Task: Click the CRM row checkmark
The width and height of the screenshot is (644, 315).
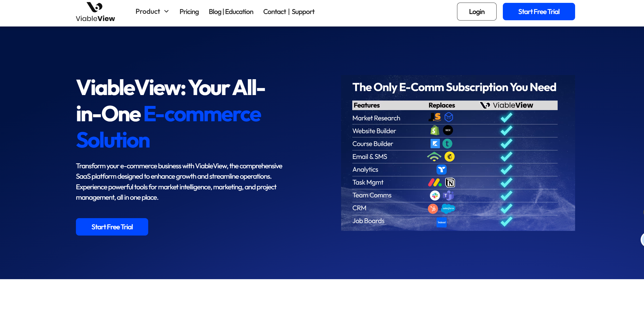Action: click(506, 209)
